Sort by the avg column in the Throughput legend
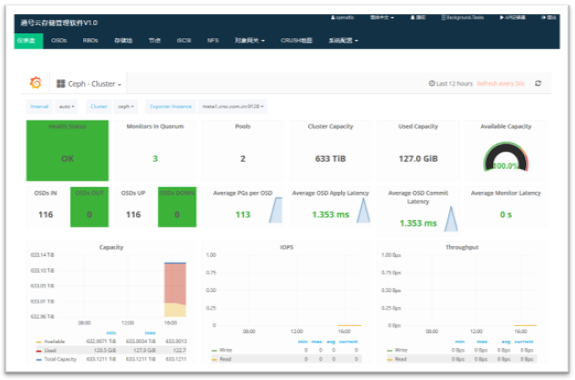 coord(506,341)
